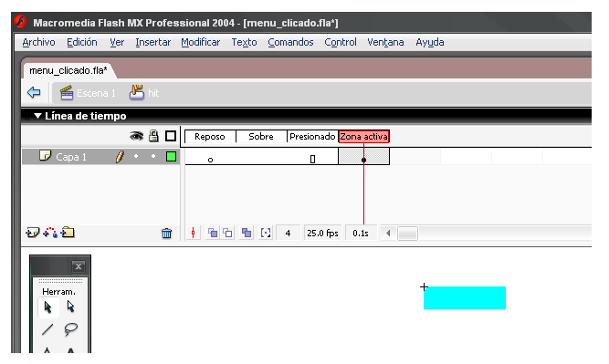
Task: Delete layer with trash icon
Action: [x=166, y=234]
